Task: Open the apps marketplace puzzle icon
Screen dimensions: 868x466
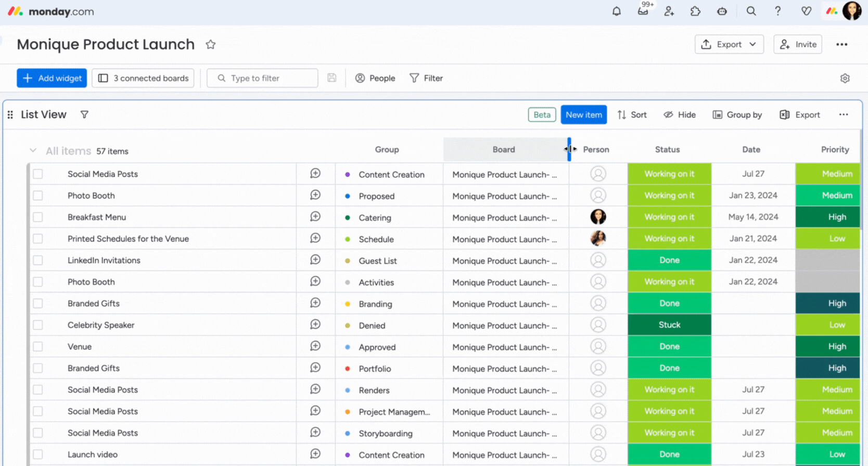Action: 695,11
